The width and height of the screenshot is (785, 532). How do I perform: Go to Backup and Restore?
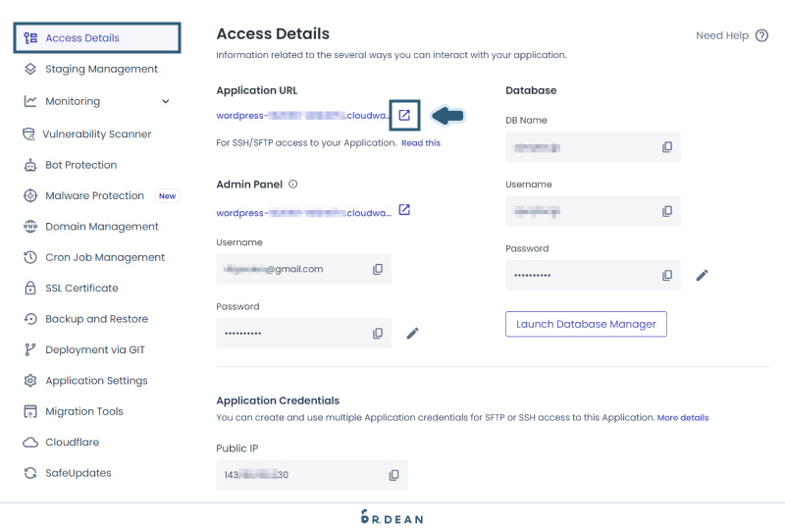click(x=97, y=319)
